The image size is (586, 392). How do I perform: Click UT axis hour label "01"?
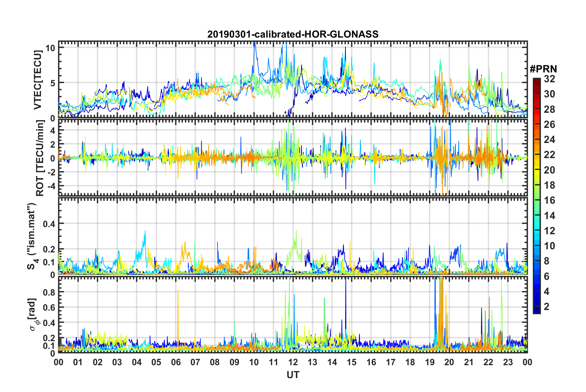click(x=78, y=362)
